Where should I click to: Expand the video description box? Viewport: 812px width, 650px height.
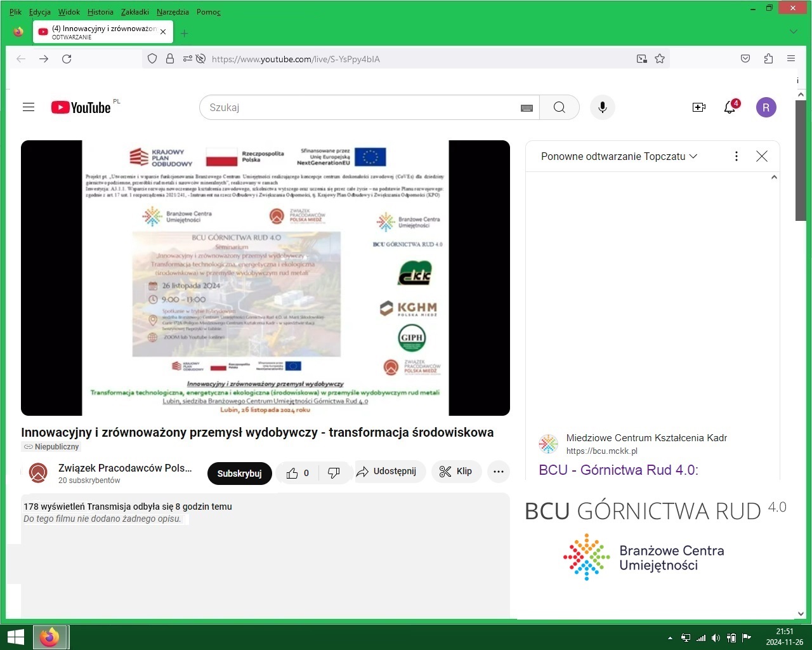(x=265, y=555)
